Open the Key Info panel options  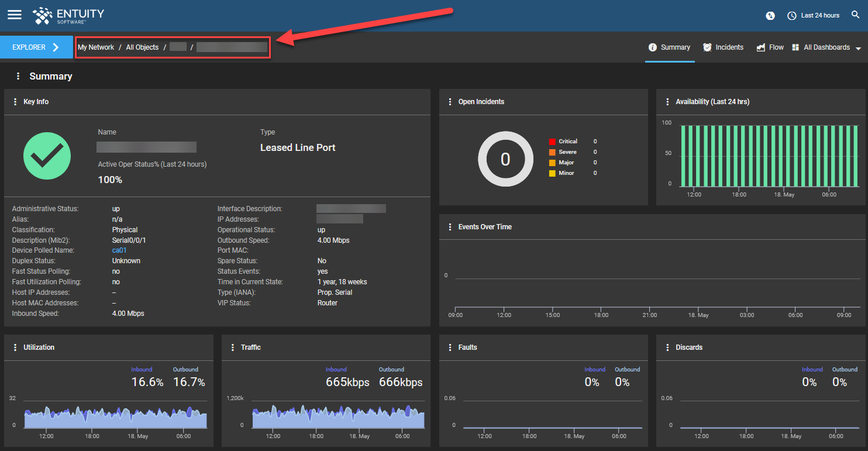coord(15,102)
